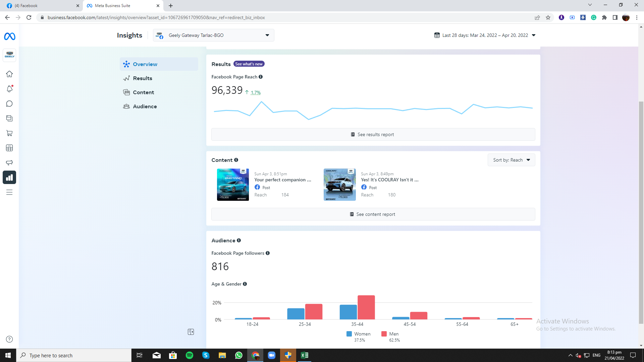The width and height of the screenshot is (644, 362).
Task: Click the Windows search box
Action: tap(74, 355)
